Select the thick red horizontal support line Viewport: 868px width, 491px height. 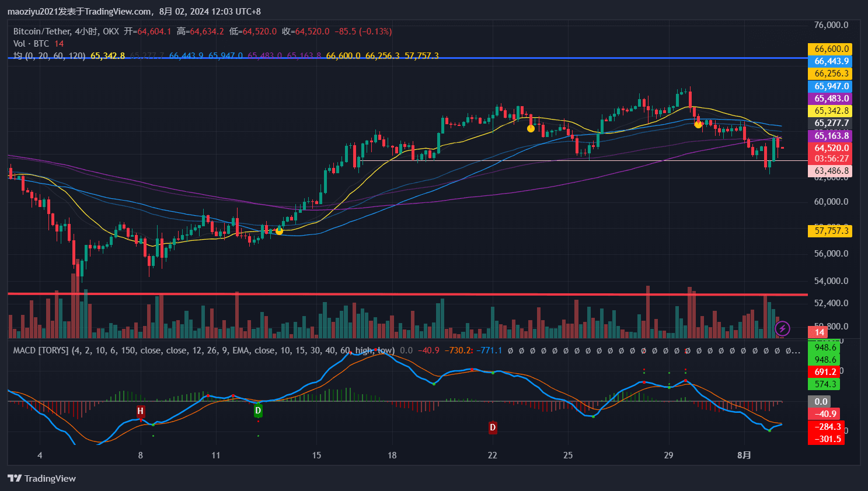coord(409,294)
